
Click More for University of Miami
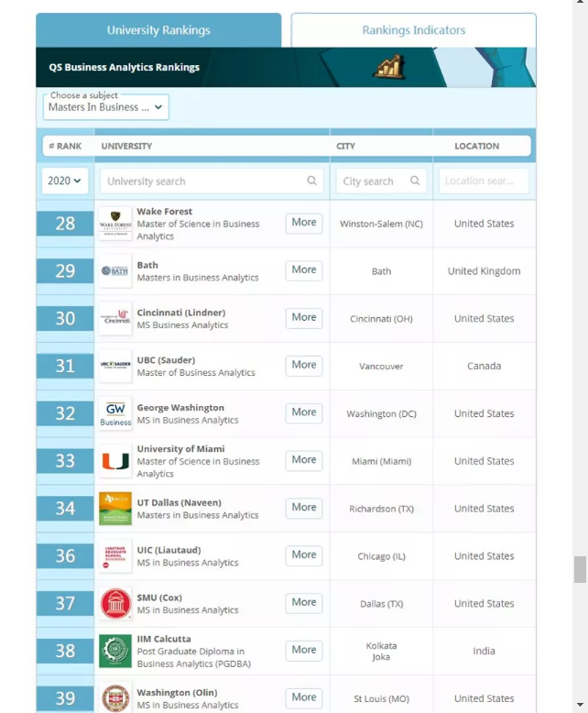pyautogui.click(x=304, y=460)
